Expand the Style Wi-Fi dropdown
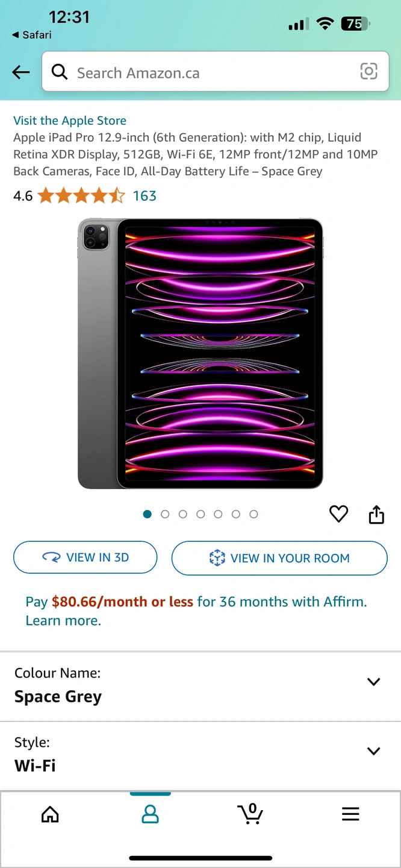The width and height of the screenshot is (401, 868). click(x=200, y=755)
